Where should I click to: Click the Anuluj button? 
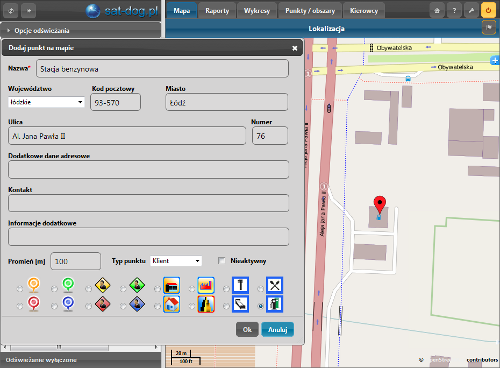[x=277, y=329]
